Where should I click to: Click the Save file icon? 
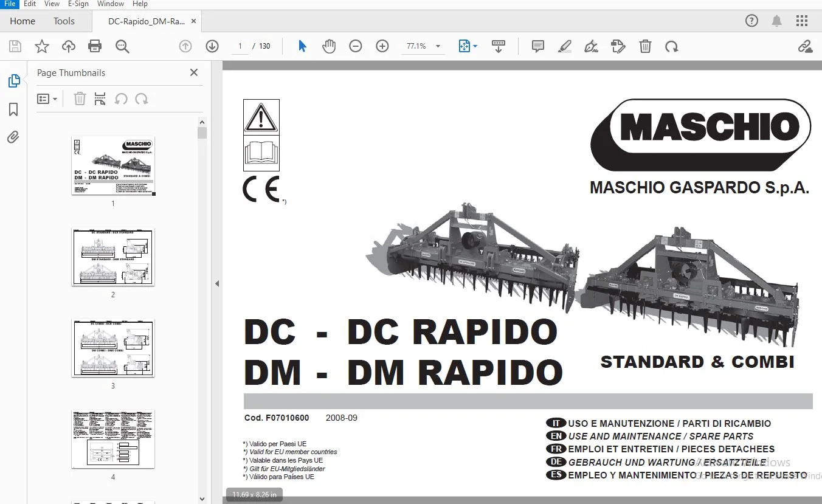[x=15, y=46]
